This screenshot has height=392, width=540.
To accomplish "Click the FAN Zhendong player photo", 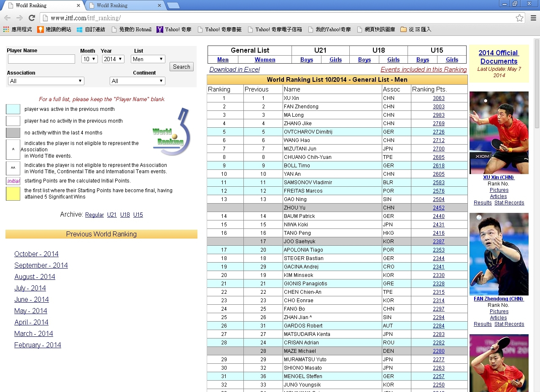I will tap(499, 254).
